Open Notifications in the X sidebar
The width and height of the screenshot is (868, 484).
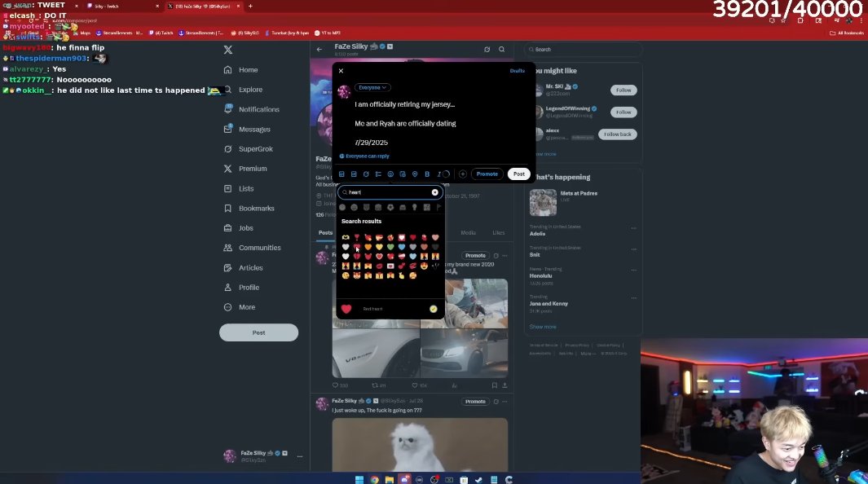click(252, 109)
